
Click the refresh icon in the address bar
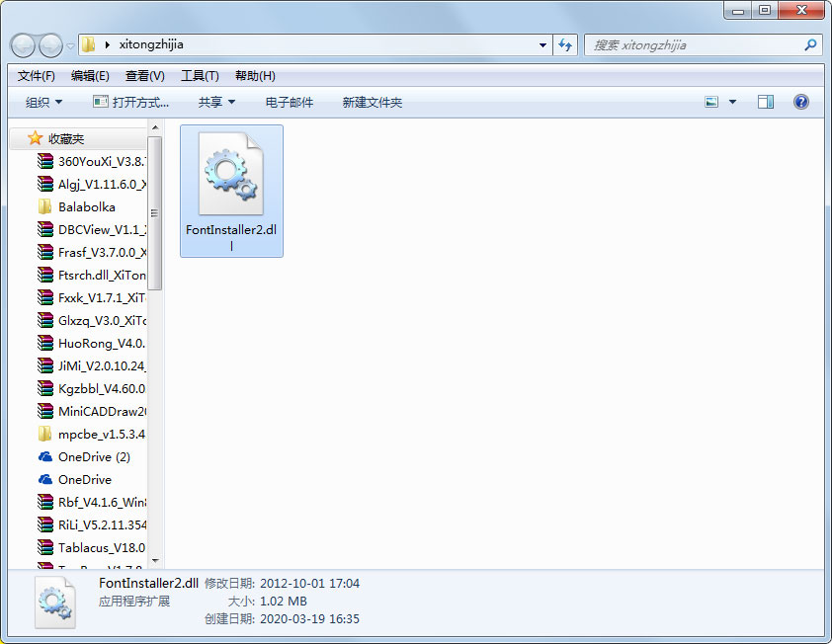pyautogui.click(x=564, y=45)
